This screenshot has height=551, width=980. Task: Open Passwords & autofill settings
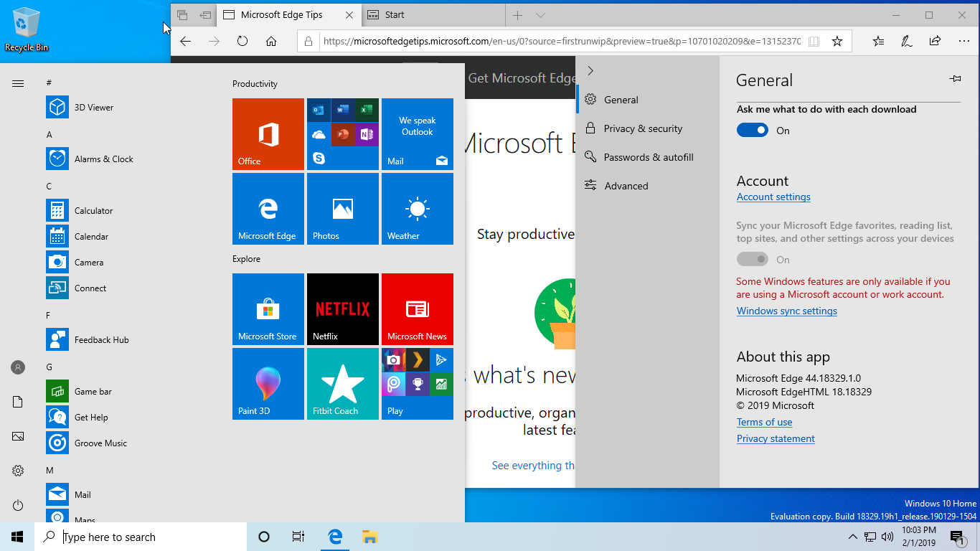click(647, 157)
